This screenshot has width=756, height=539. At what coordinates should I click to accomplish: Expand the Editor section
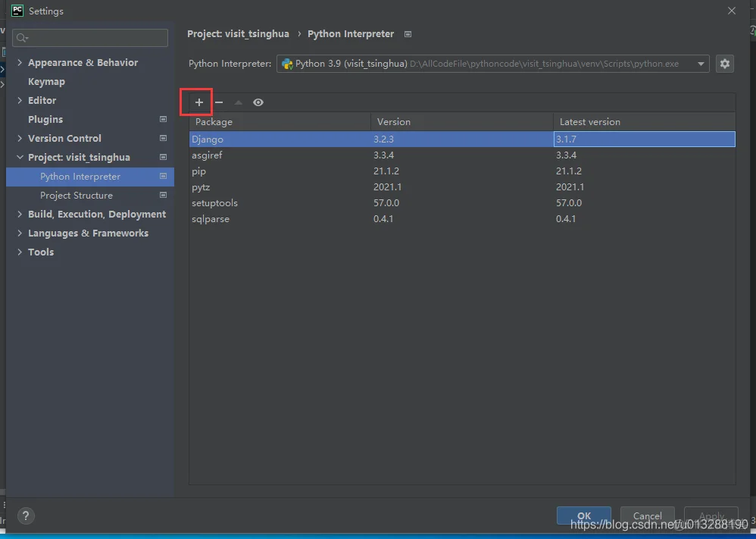pos(20,100)
